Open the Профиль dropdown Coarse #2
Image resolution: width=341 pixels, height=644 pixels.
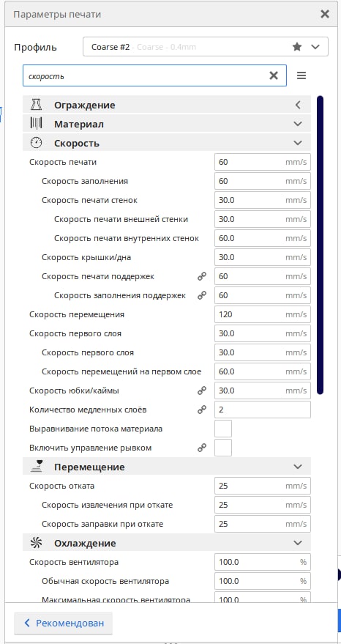click(x=205, y=47)
